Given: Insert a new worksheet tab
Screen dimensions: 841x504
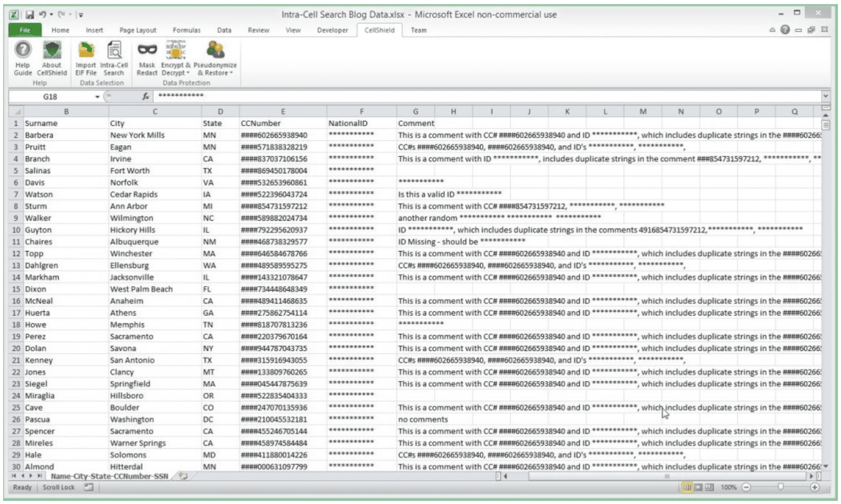Looking at the screenshot, I should pos(183,476).
